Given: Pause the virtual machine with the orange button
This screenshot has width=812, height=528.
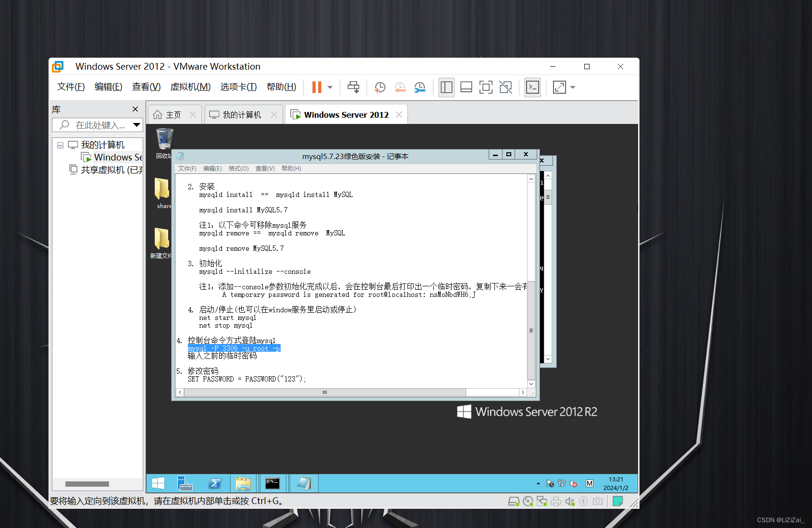Looking at the screenshot, I should coord(317,87).
